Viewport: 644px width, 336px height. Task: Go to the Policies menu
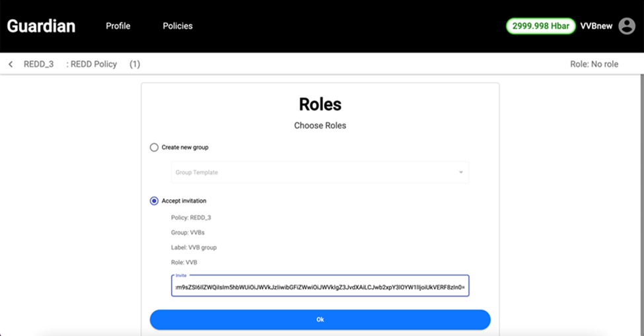(178, 26)
